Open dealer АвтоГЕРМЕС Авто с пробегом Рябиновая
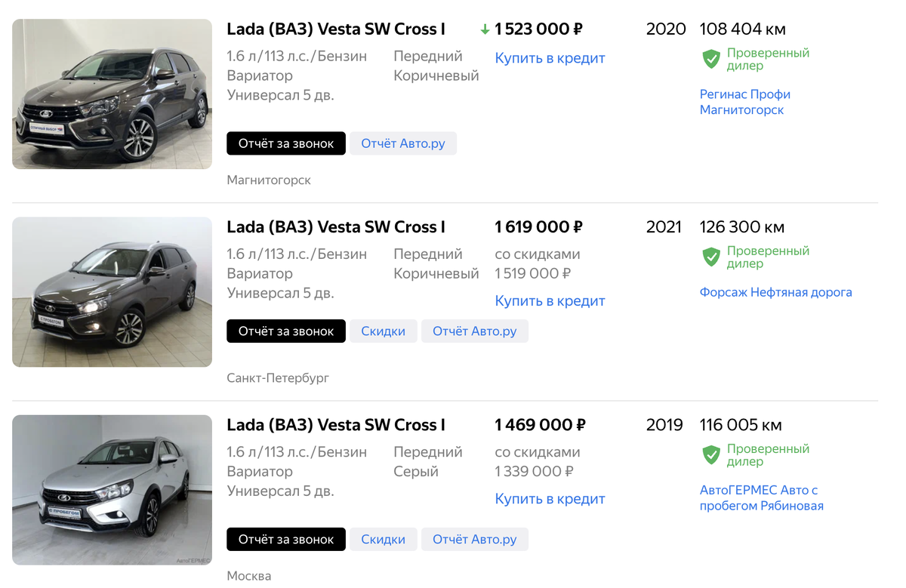The image size is (906, 588). point(761,498)
